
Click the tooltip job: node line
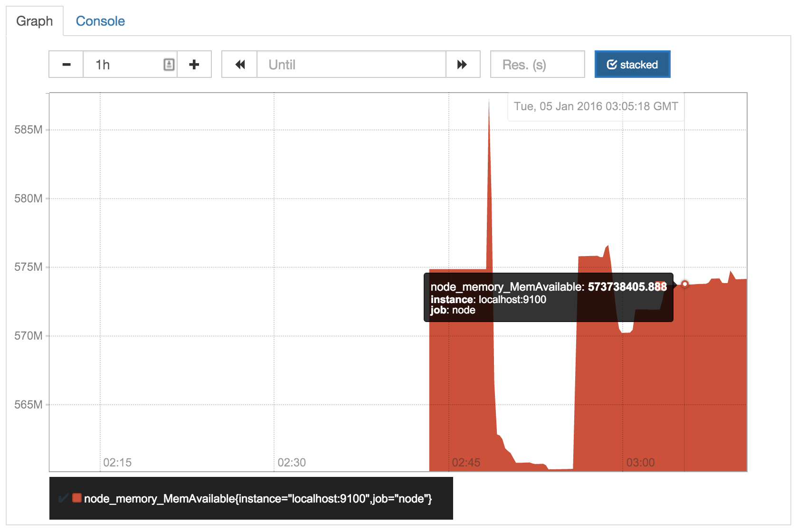[453, 310]
